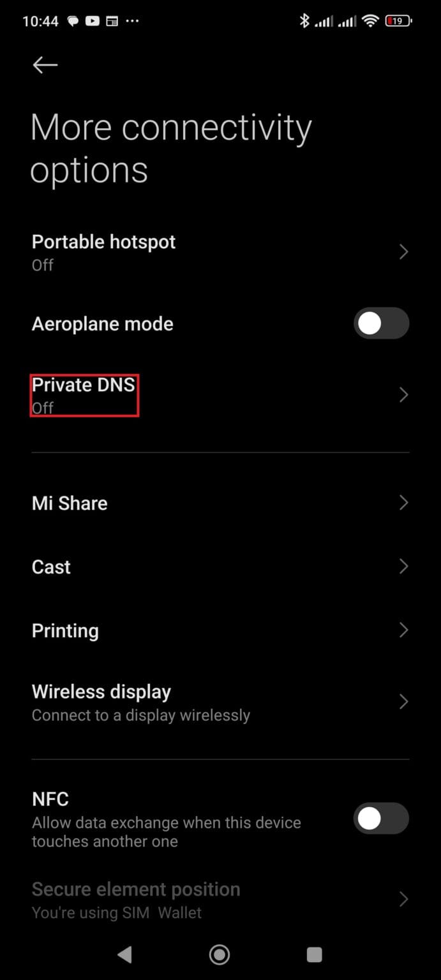
Task: Open recent apps with the square button
Action: tap(314, 954)
